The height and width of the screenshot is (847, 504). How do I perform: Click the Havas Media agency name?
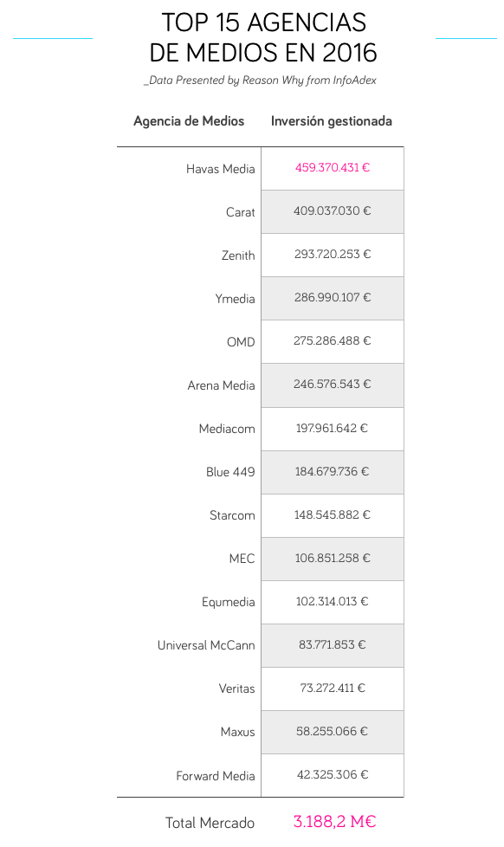[x=221, y=169]
